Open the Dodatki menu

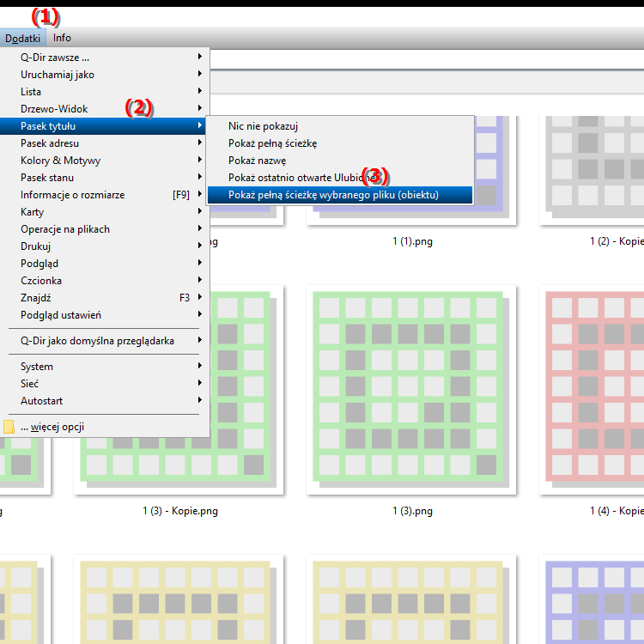(22, 38)
